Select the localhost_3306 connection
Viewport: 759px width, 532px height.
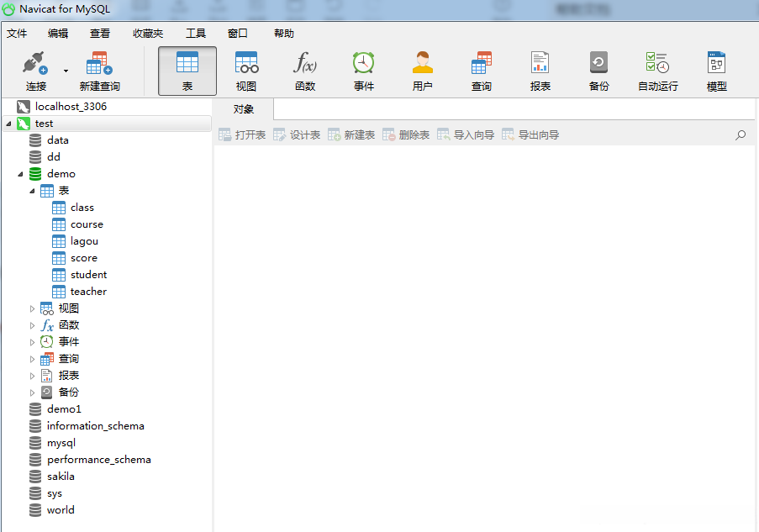coord(71,107)
